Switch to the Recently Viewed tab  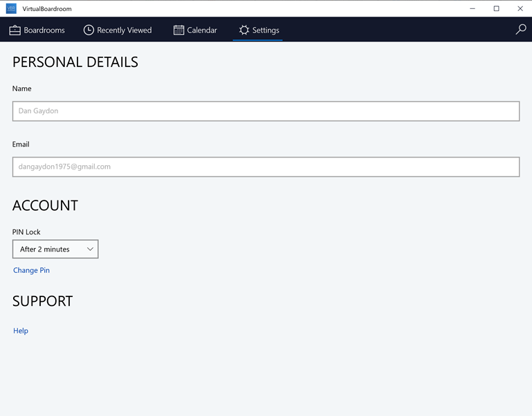118,30
